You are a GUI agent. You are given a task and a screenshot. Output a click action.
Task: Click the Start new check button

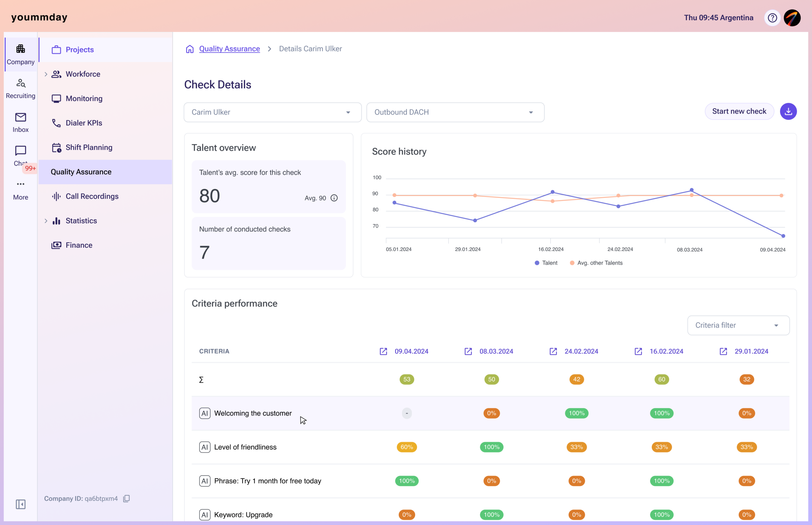[x=739, y=111]
